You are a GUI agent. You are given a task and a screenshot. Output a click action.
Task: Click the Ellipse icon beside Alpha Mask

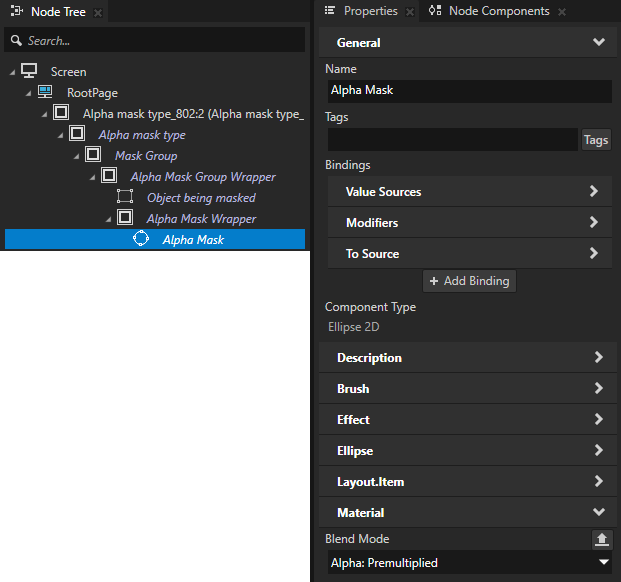click(141, 239)
